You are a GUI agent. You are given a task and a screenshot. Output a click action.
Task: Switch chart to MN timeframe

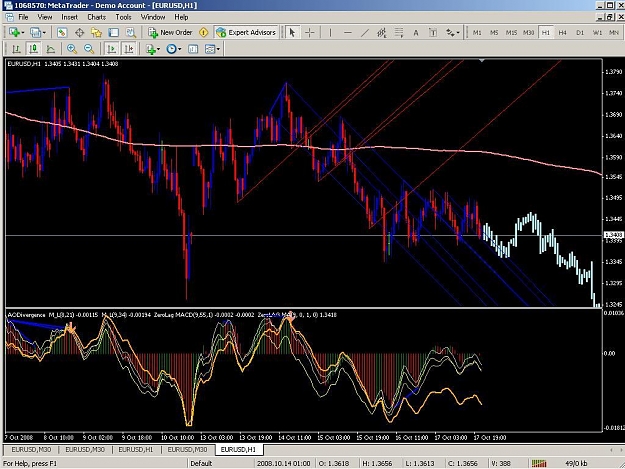tap(614, 33)
